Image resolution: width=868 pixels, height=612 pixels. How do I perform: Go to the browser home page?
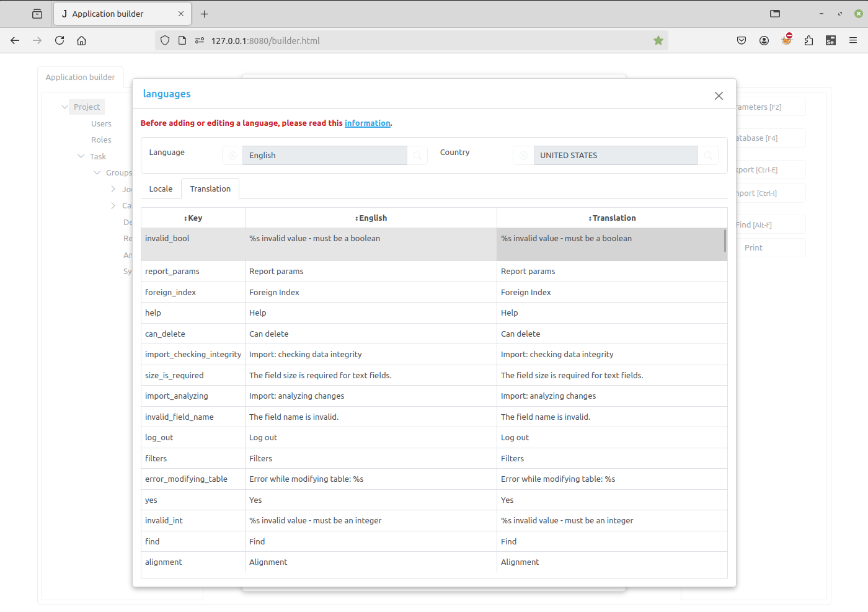point(81,41)
